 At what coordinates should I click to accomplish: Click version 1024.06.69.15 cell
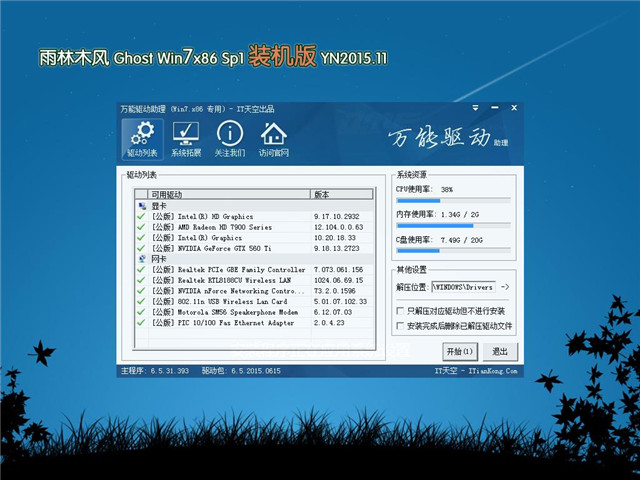(338, 280)
